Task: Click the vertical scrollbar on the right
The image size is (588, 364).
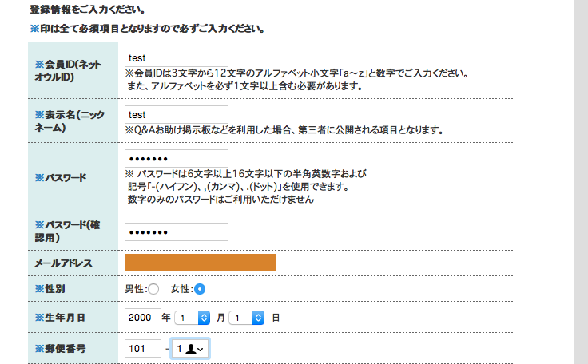Action: point(581,182)
